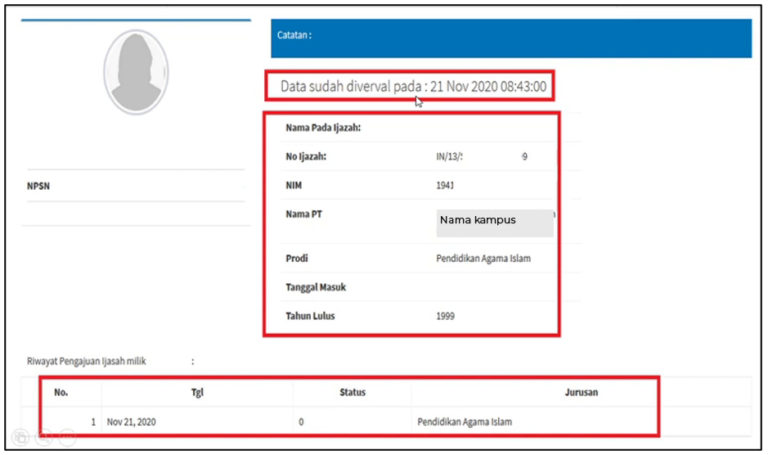Click the blue Catatan header bar
Image resolution: width=768 pixels, height=455 pixels.
[x=510, y=37]
